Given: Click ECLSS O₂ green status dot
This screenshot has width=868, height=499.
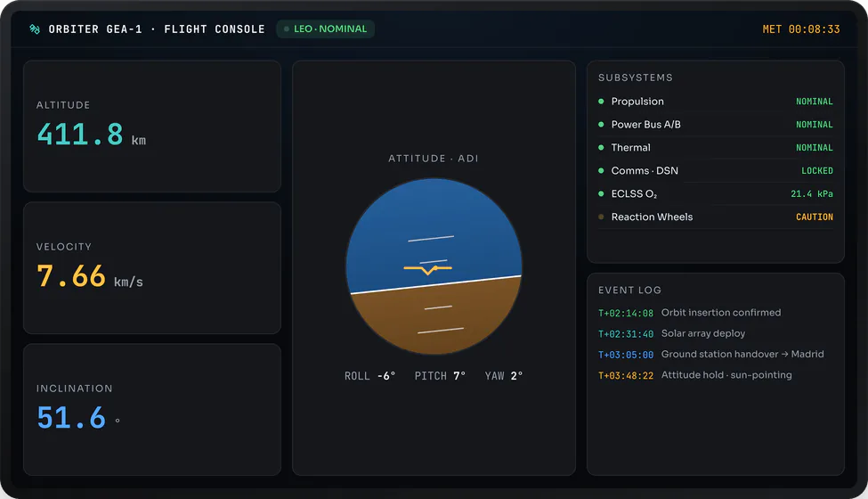Looking at the screenshot, I should [601, 194].
